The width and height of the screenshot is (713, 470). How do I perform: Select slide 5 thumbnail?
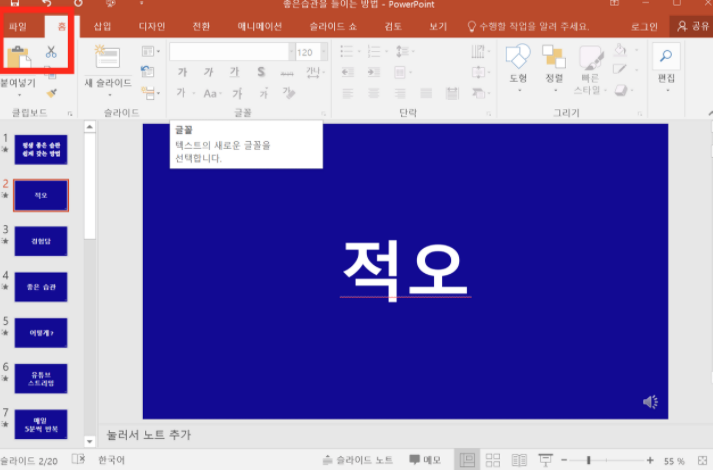tap(41, 333)
